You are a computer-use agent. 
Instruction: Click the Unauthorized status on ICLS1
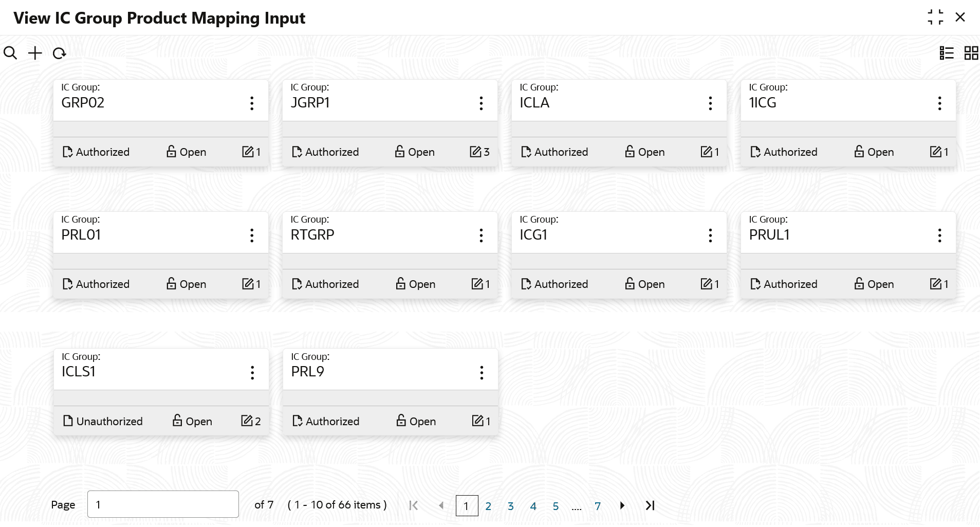pyautogui.click(x=103, y=421)
